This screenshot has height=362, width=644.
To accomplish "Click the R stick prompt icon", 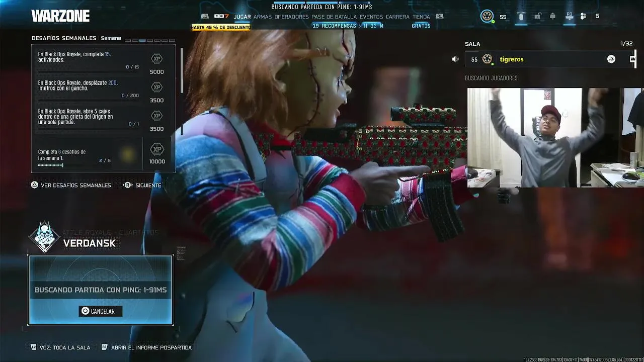I will coord(127,185).
